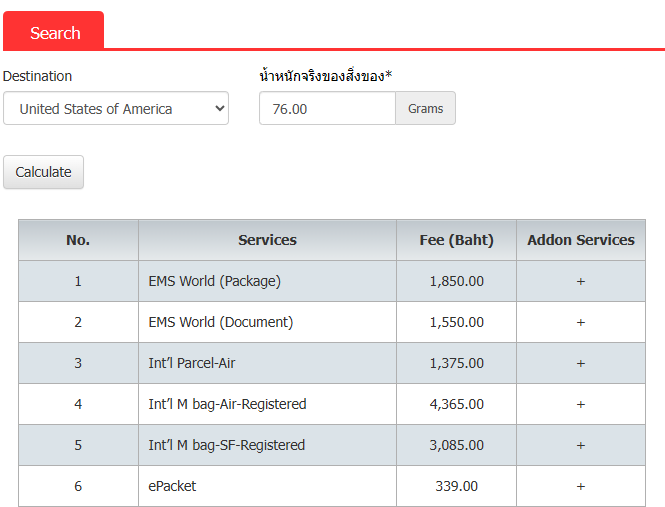Select the ePacket service name
The image size is (665, 507).
pyautogui.click(x=172, y=486)
